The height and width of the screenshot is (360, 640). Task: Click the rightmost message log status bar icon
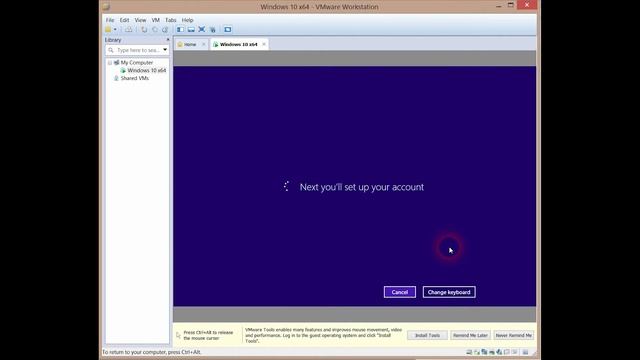tap(525, 352)
